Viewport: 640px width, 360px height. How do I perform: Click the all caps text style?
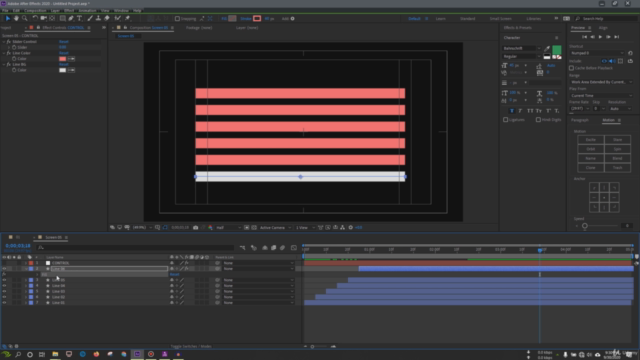[x=530, y=111]
